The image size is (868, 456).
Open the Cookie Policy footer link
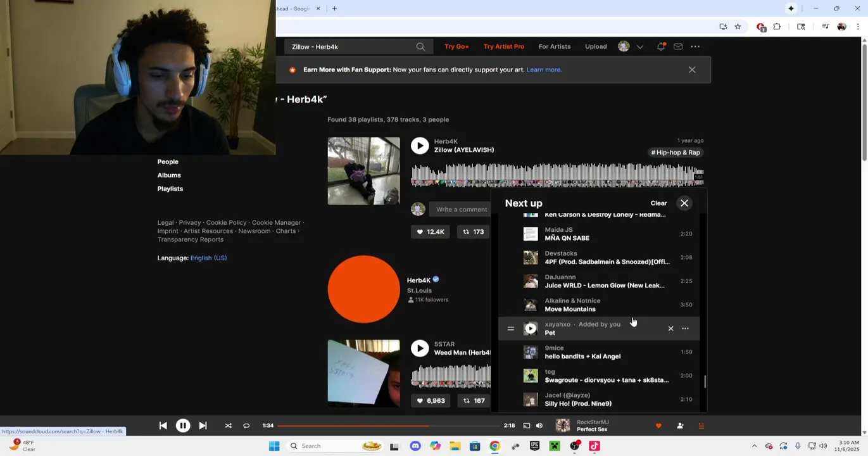[226, 223]
